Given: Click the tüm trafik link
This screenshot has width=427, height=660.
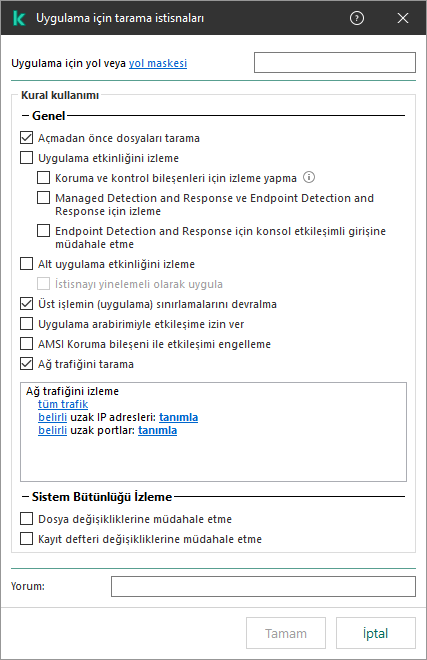Looking at the screenshot, I should (x=63, y=404).
